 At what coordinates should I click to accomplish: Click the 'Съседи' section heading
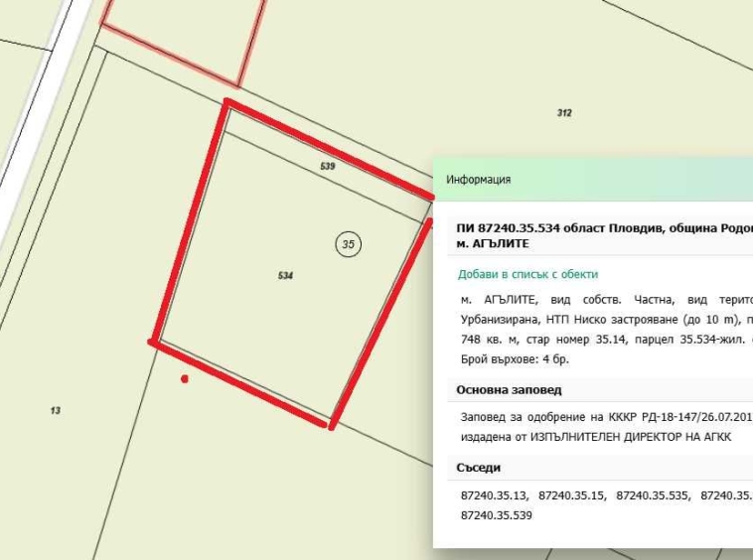coord(479,467)
